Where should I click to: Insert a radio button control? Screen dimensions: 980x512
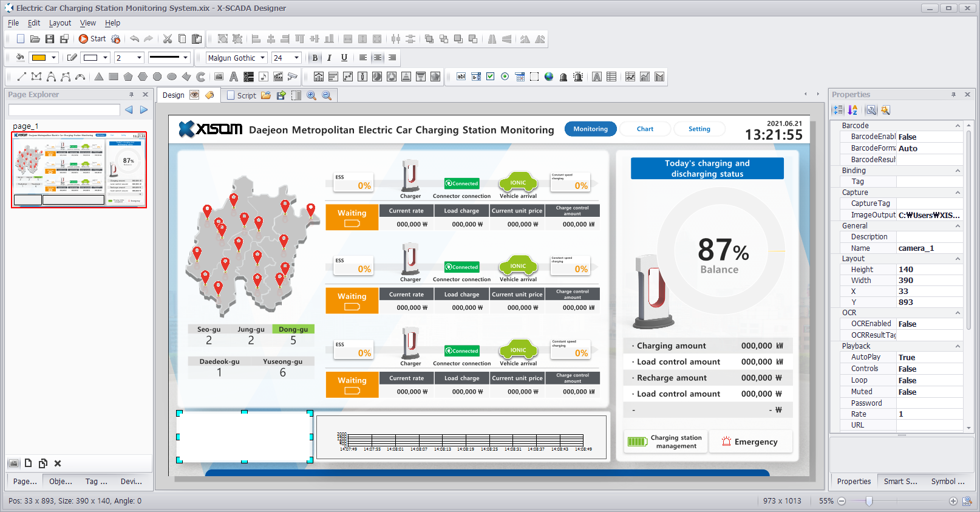[505, 77]
